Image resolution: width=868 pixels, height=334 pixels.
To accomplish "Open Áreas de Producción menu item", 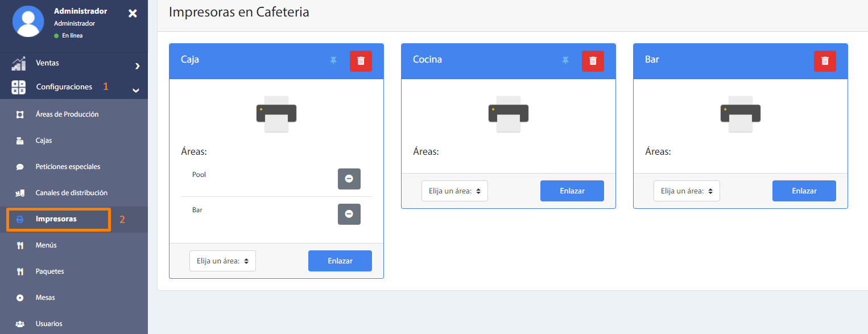I will (x=67, y=114).
